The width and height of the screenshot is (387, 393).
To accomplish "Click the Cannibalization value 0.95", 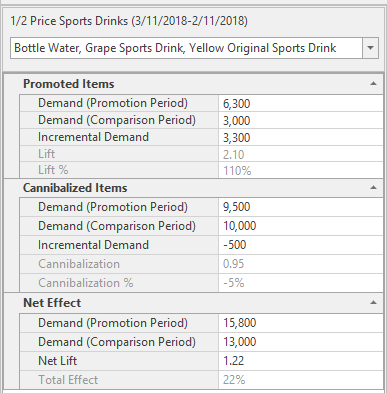I will tap(233, 264).
